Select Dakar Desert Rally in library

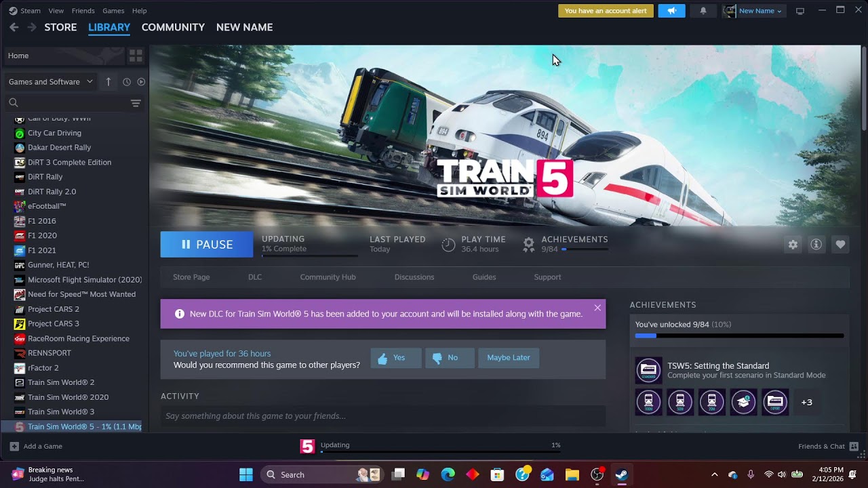pos(59,148)
